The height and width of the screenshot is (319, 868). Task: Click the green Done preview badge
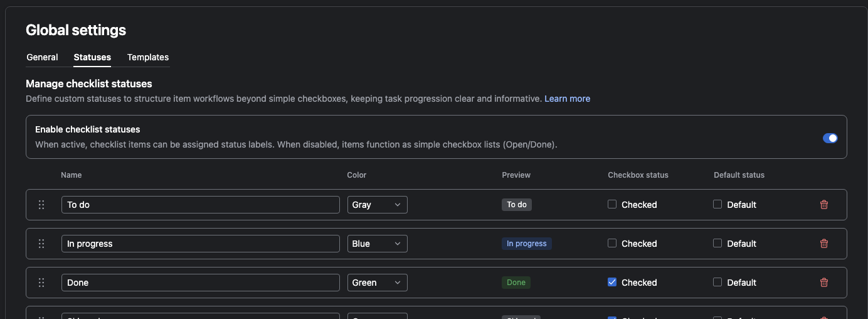pos(516,283)
